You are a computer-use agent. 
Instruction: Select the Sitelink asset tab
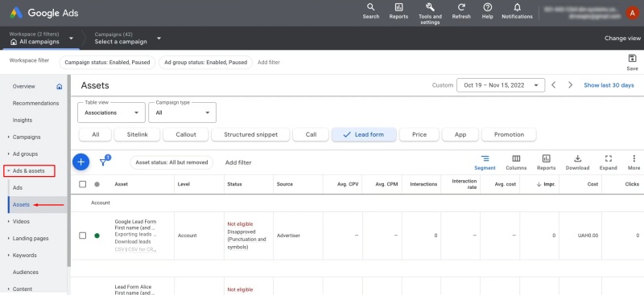coord(137,134)
